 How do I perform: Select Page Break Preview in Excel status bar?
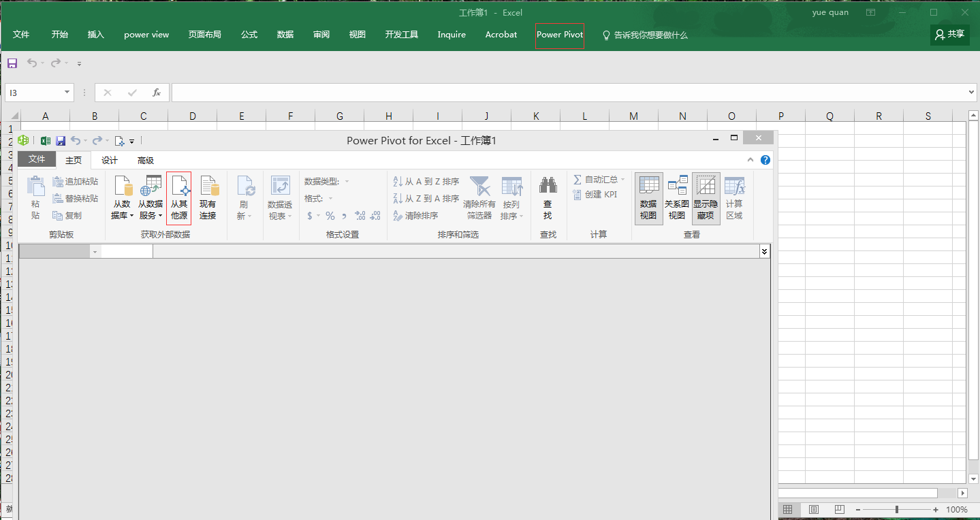pos(840,510)
